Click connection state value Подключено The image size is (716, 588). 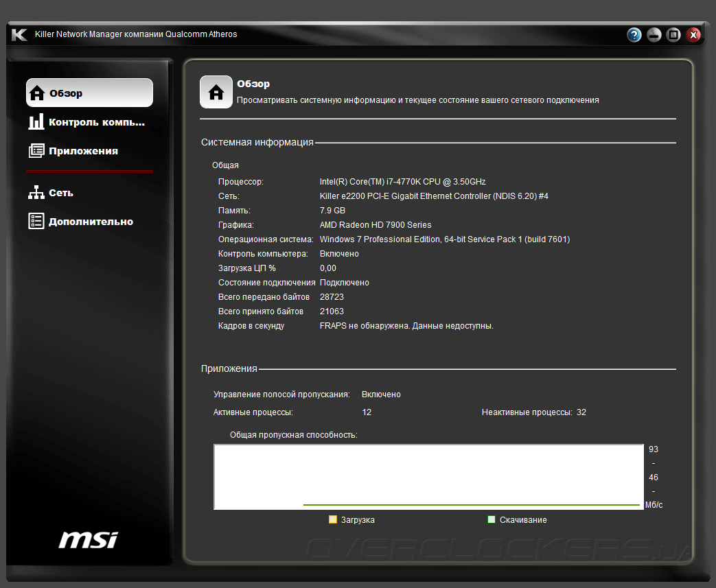(x=345, y=283)
